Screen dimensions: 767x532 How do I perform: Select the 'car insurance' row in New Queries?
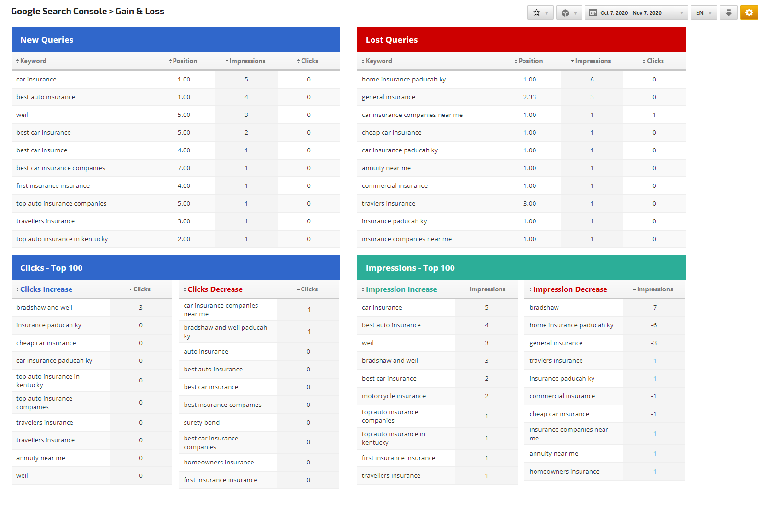click(36, 80)
